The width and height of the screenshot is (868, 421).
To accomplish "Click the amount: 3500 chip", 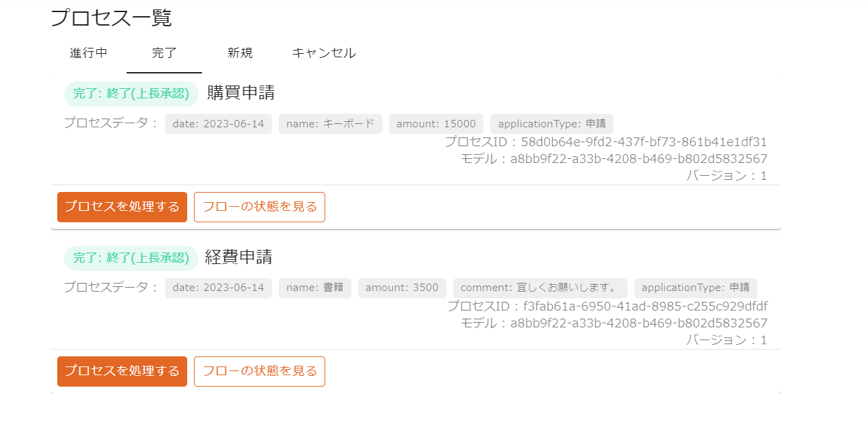I will click(x=402, y=288).
